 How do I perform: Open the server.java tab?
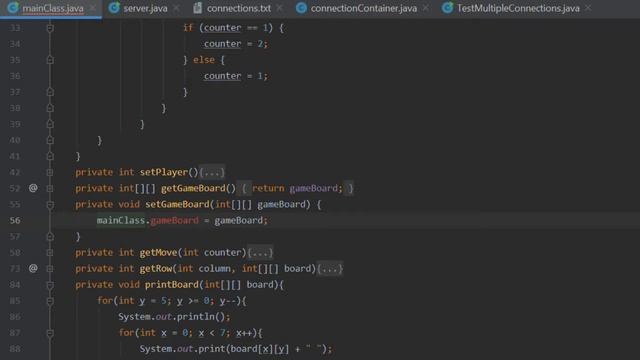click(x=144, y=8)
